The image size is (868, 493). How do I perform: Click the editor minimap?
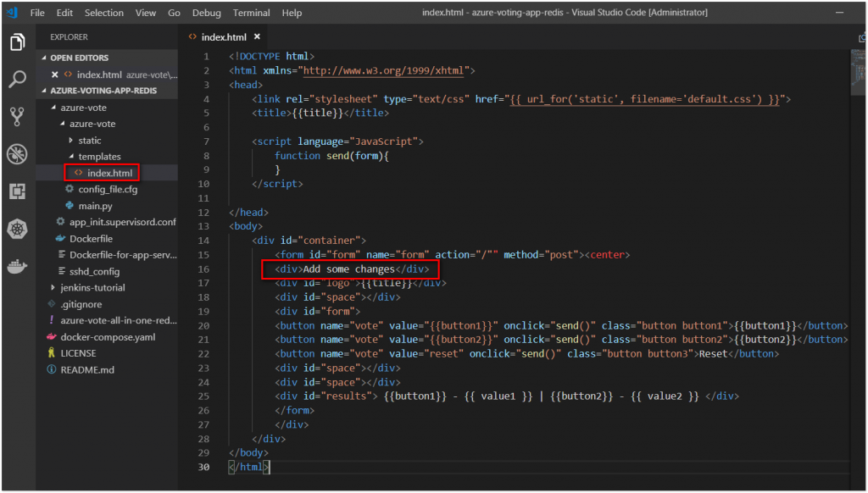point(858,72)
